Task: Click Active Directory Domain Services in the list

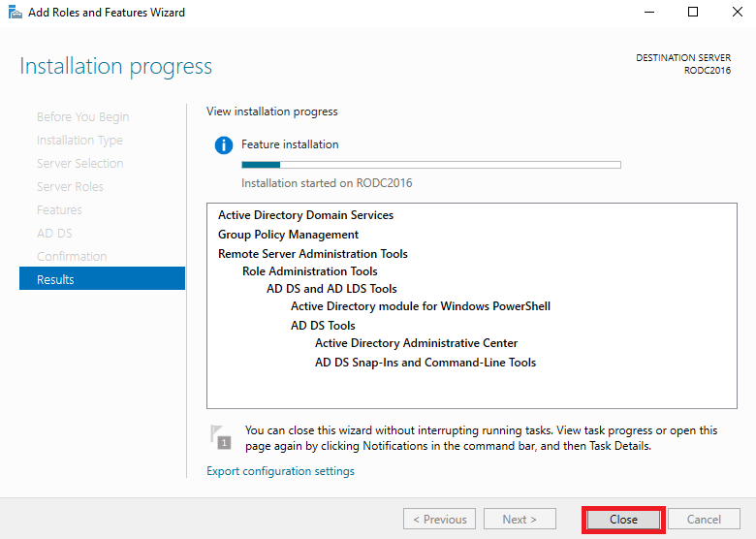Action: (x=305, y=215)
